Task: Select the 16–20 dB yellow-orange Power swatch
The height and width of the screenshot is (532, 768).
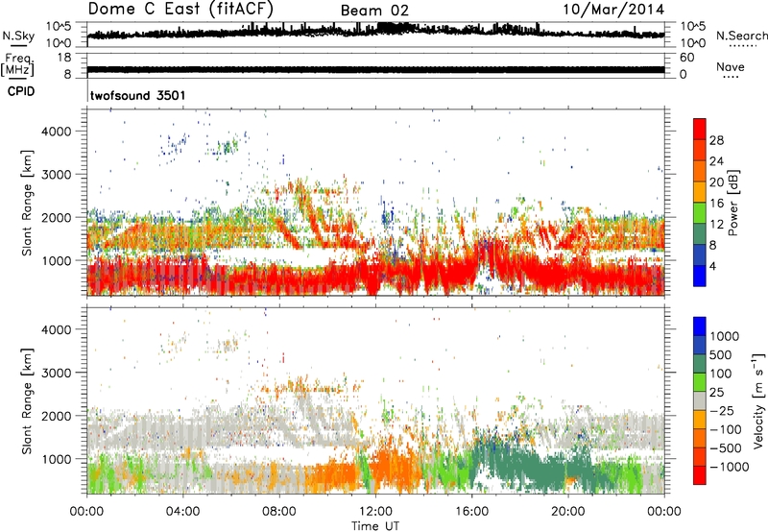Action: pyautogui.click(x=700, y=191)
